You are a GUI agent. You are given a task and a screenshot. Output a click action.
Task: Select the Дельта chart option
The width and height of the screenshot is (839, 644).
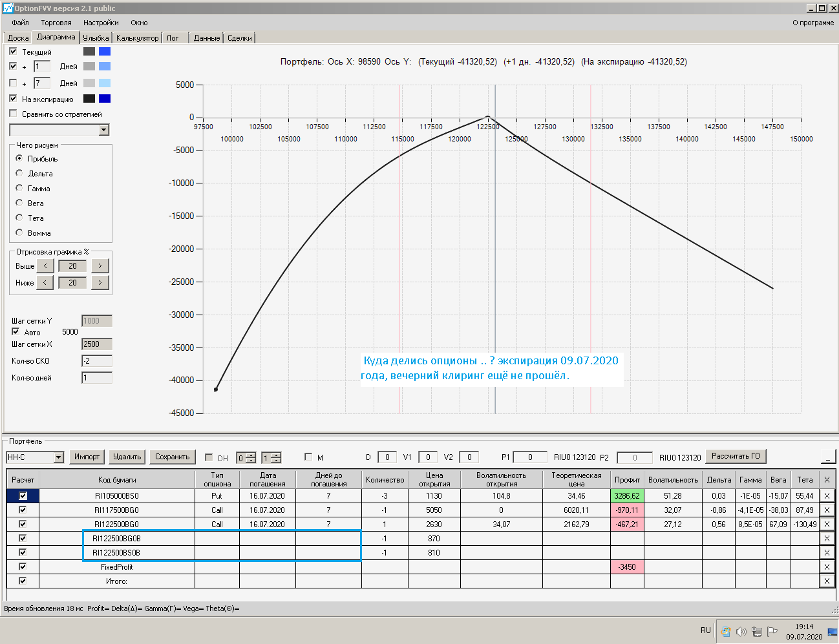point(19,173)
